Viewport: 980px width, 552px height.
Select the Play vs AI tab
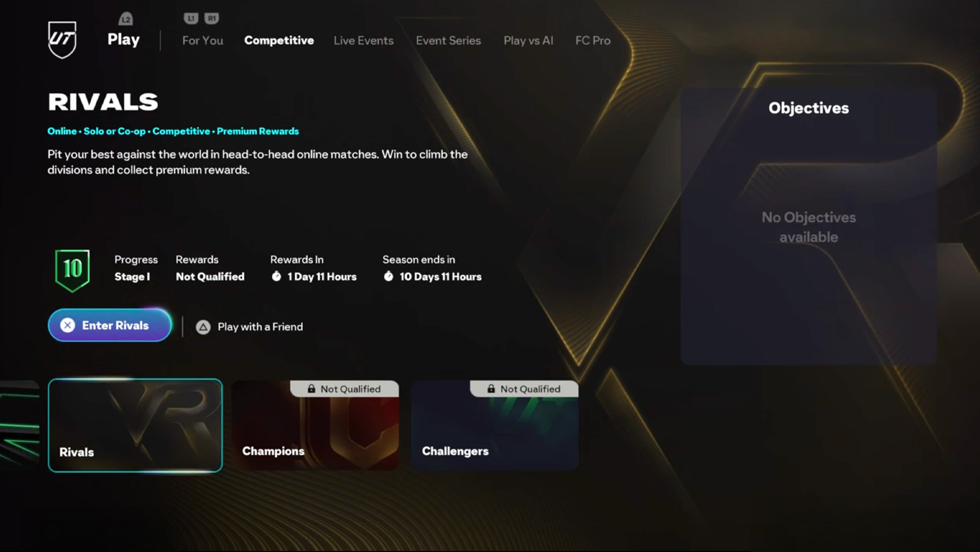pyautogui.click(x=528, y=40)
